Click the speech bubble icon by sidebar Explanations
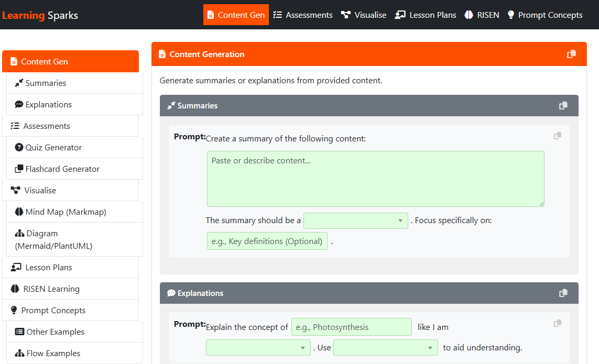 19,104
